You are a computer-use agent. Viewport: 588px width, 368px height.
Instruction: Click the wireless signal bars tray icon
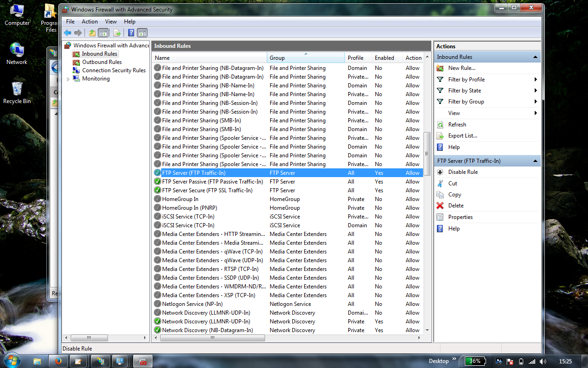[x=532, y=362]
